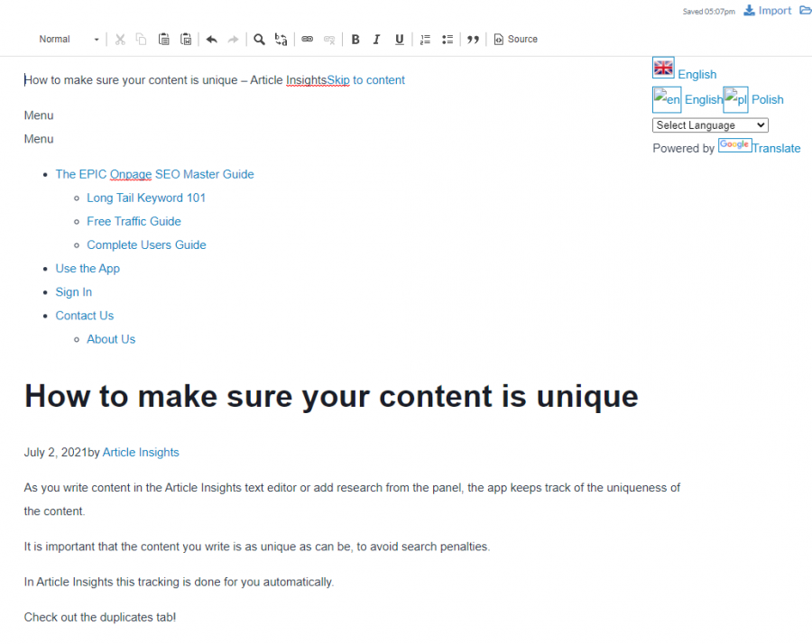Image resolution: width=812 pixels, height=644 pixels.
Task: Switch to Source view
Action: 516,40
